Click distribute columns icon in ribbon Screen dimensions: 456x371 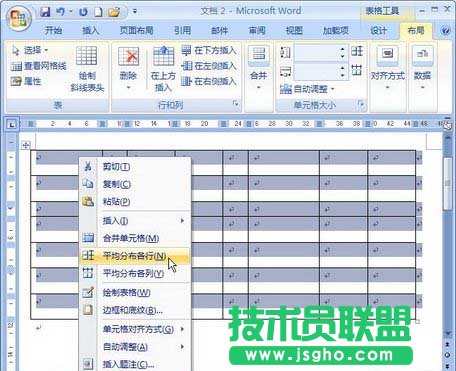(357, 70)
